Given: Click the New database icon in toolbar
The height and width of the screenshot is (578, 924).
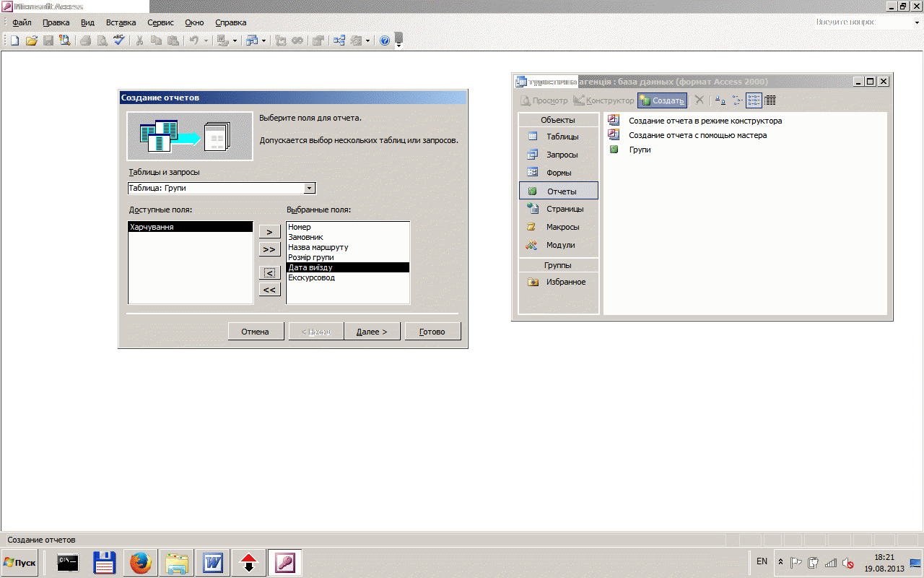Looking at the screenshot, I should [14, 40].
